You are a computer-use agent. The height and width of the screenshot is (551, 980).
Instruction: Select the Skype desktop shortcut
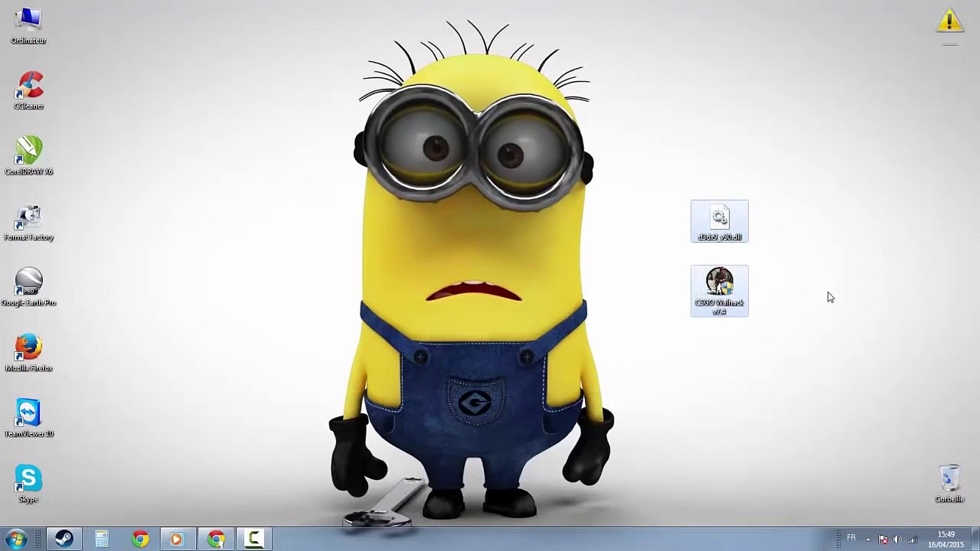(x=28, y=484)
